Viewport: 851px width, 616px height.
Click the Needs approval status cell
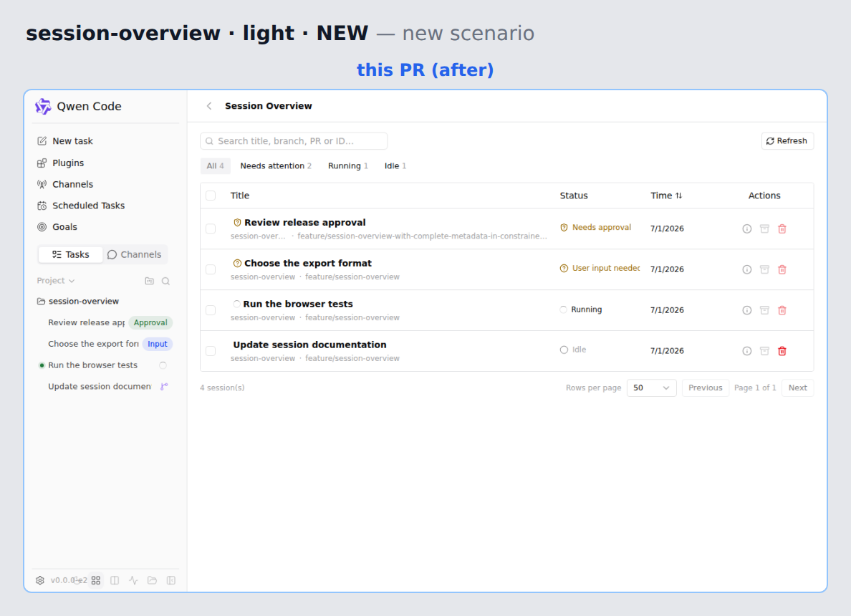click(595, 227)
